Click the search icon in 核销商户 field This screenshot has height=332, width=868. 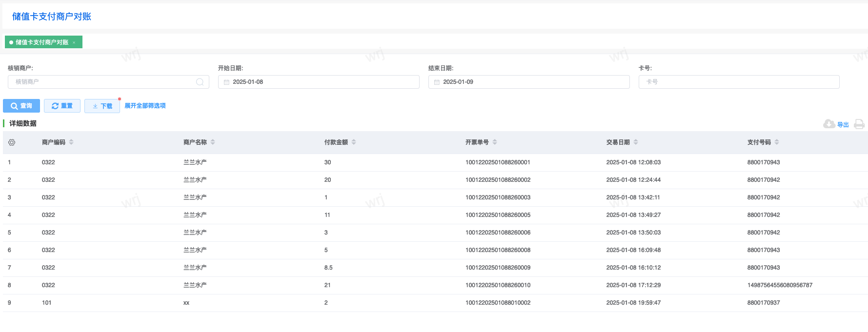click(200, 82)
